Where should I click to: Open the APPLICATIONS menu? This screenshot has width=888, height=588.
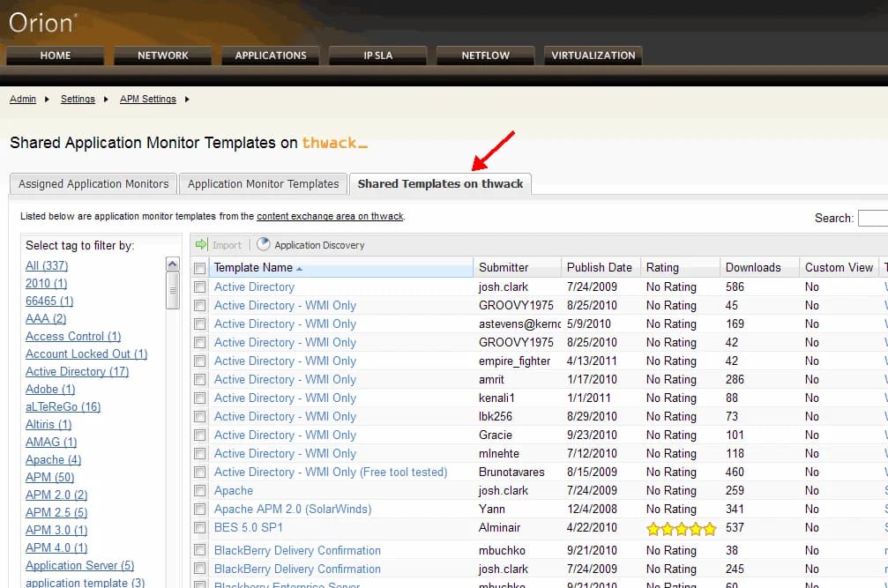point(270,56)
